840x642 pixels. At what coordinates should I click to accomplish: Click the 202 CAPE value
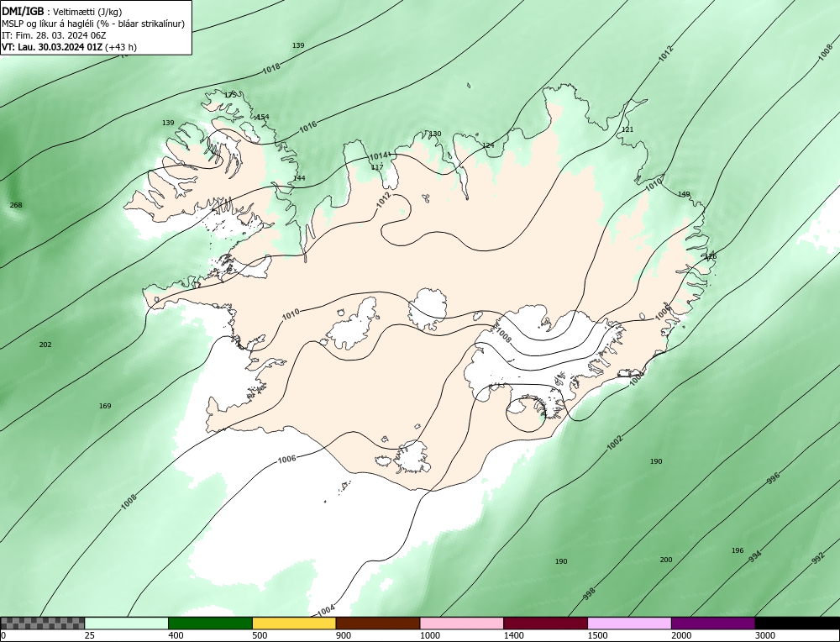coord(45,345)
